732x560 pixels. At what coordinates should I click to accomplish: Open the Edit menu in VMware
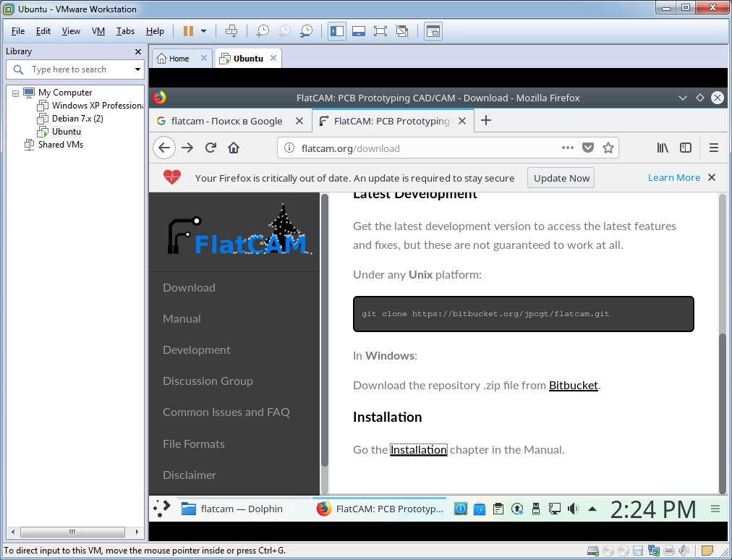click(x=43, y=31)
